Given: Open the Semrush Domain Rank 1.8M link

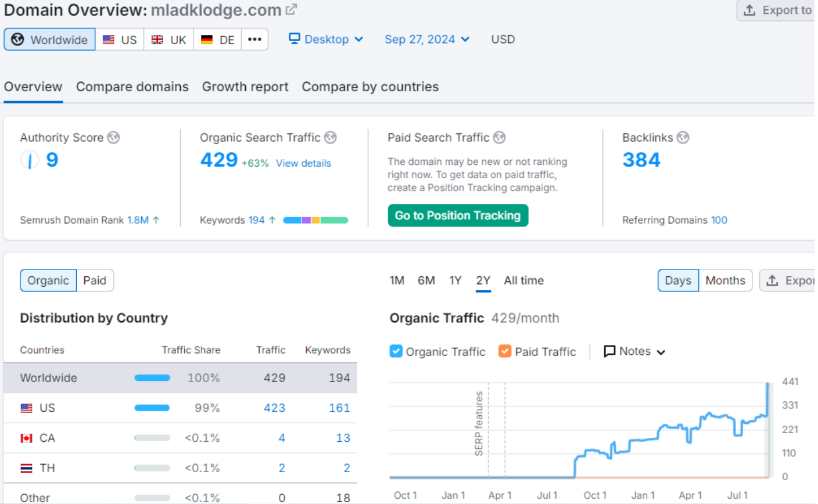Looking at the screenshot, I should (x=138, y=220).
